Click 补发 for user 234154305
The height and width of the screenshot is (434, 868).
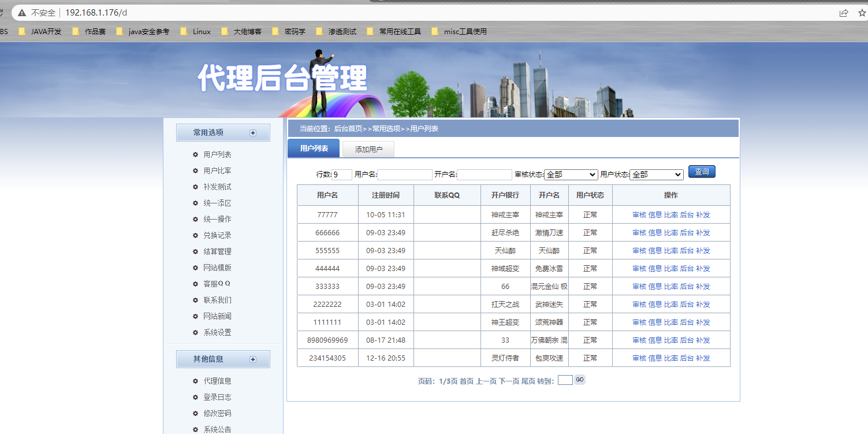(703, 358)
